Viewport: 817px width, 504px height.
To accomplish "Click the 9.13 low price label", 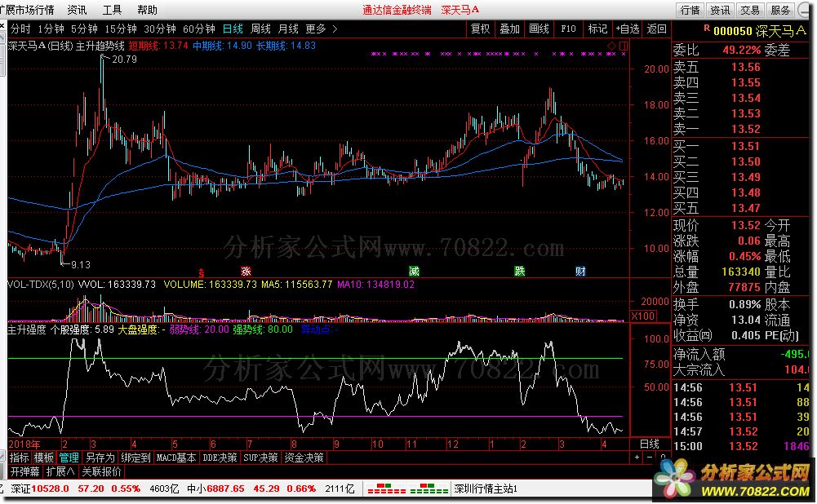I will click(80, 265).
